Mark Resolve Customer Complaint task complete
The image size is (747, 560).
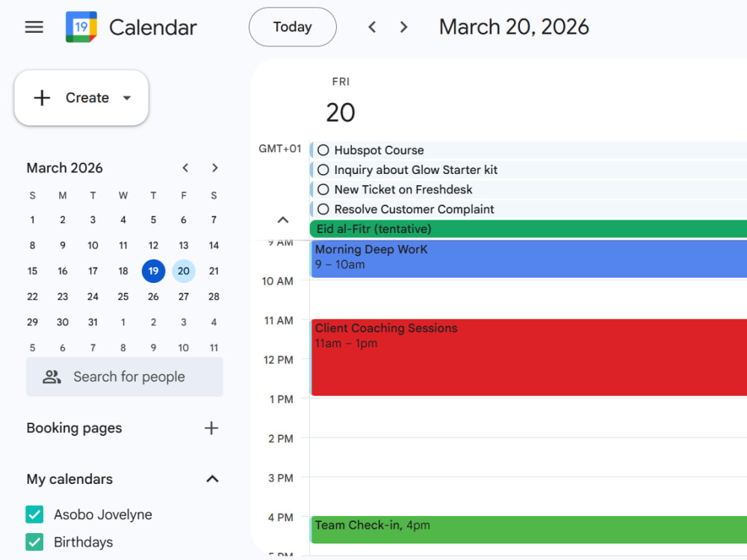[x=323, y=210]
